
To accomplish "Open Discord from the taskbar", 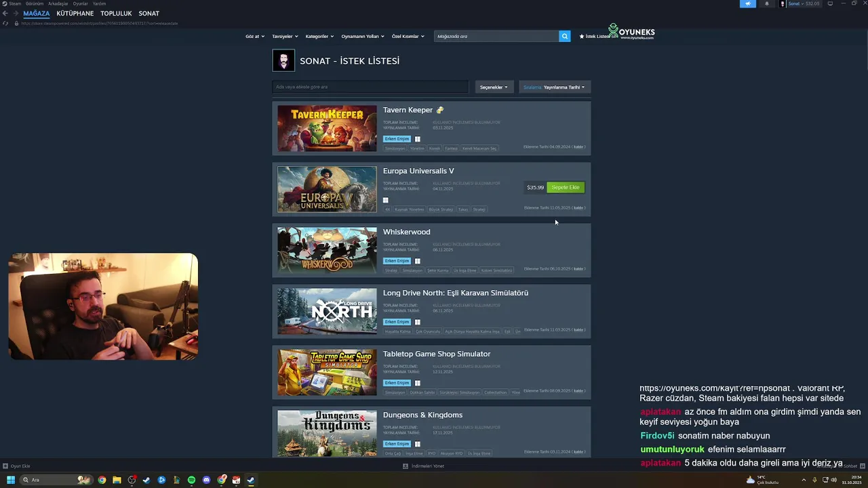I will pyautogui.click(x=206, y=480).
